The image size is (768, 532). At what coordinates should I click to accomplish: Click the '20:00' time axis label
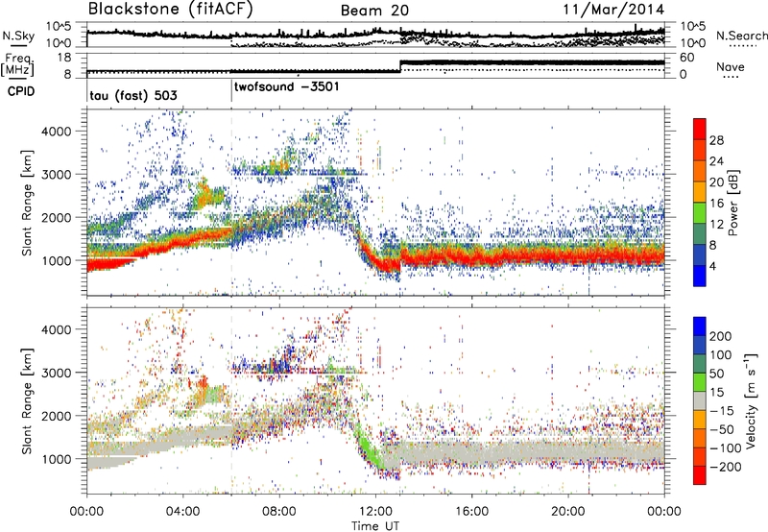click(x=568, y=512)
